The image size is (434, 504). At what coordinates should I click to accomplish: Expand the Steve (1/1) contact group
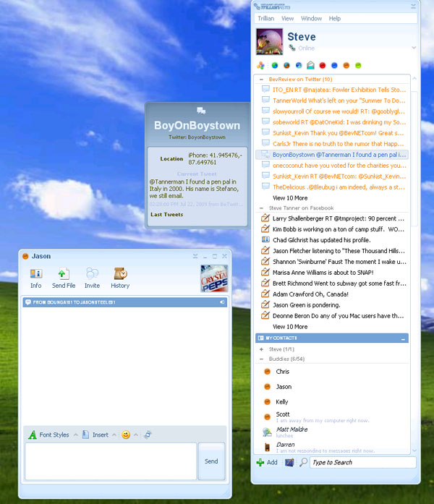261,349
